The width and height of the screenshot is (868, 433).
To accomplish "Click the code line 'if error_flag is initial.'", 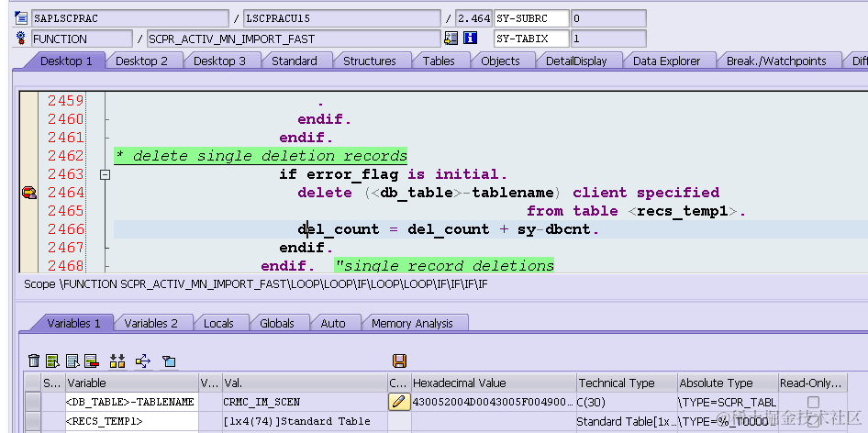I will 393,174.
